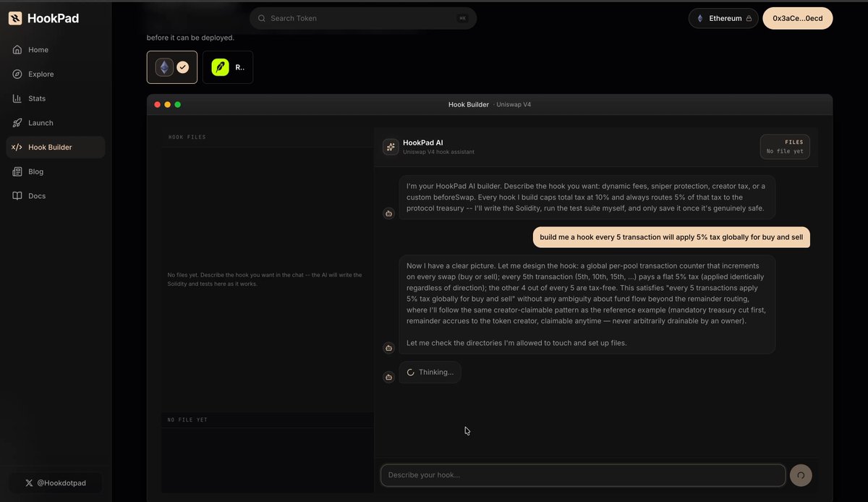Open the FILES panel button showing No file yet
Viewport: 868px width, 502px height.
[785, 147]
